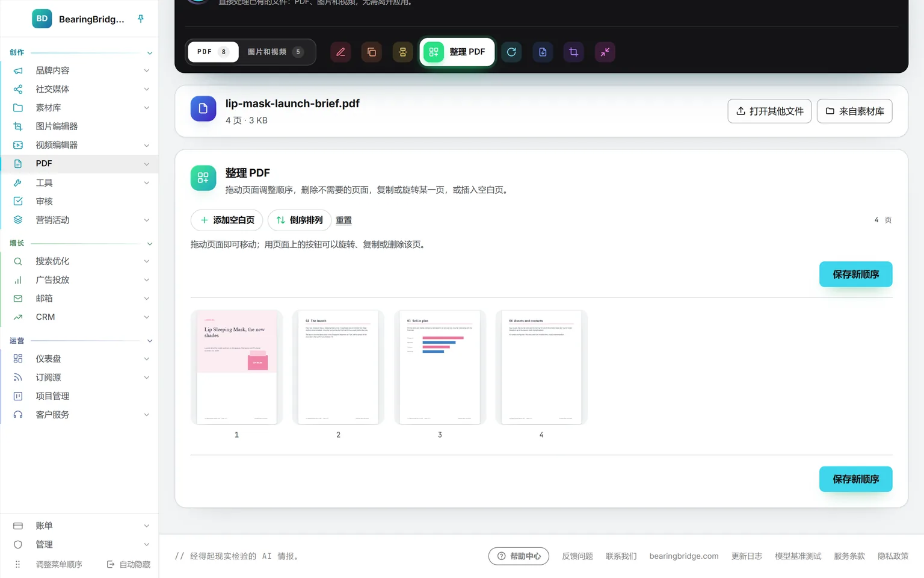
Task: Click the share icon for 社交媒体
Action: tap(18, 89)
